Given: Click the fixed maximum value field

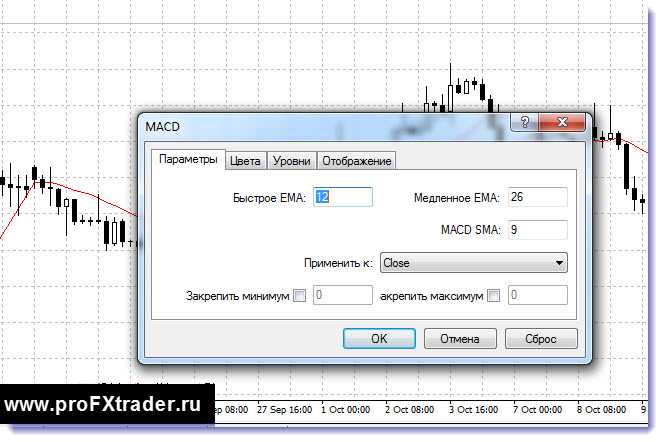Looking at the screenshot, I should pos(537,295).
